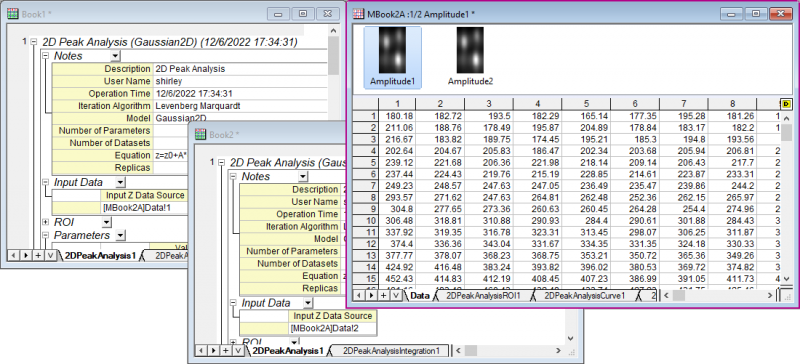This screenshot has height=364, width=800.
Task: Click Book1 vertical scrollbar thumb
Action: click(x=333, y=55)
